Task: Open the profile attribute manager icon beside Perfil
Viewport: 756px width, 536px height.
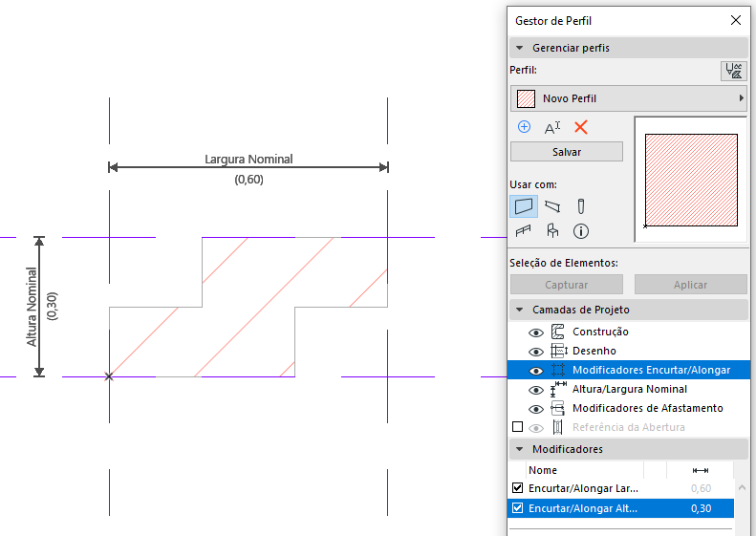Action: coord(733,71)
